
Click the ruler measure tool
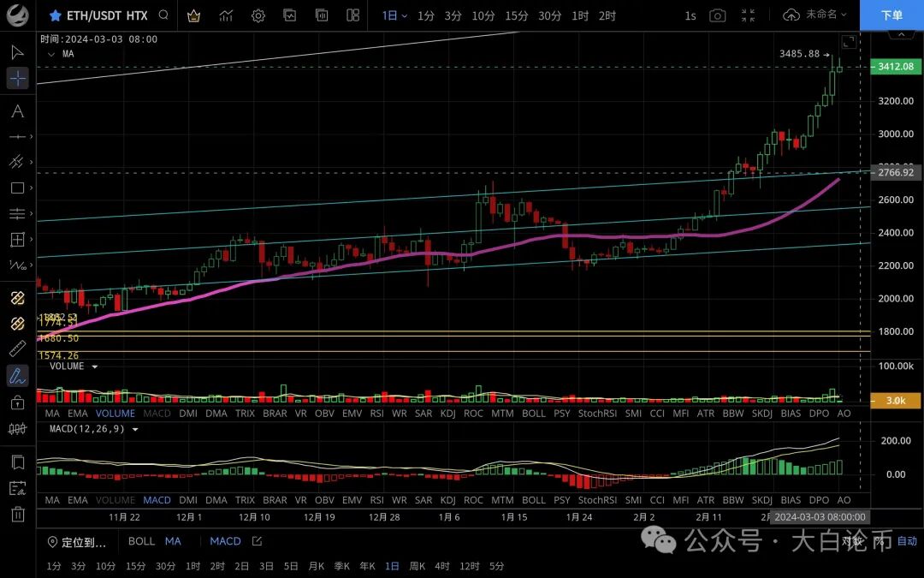[x=18, y=349]
